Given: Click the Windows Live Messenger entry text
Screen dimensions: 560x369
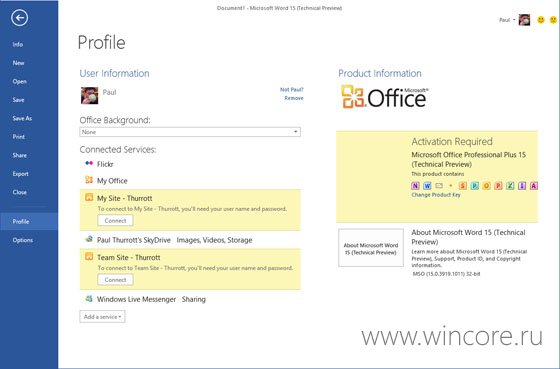Looking at the screenshot, I should 136,299.
